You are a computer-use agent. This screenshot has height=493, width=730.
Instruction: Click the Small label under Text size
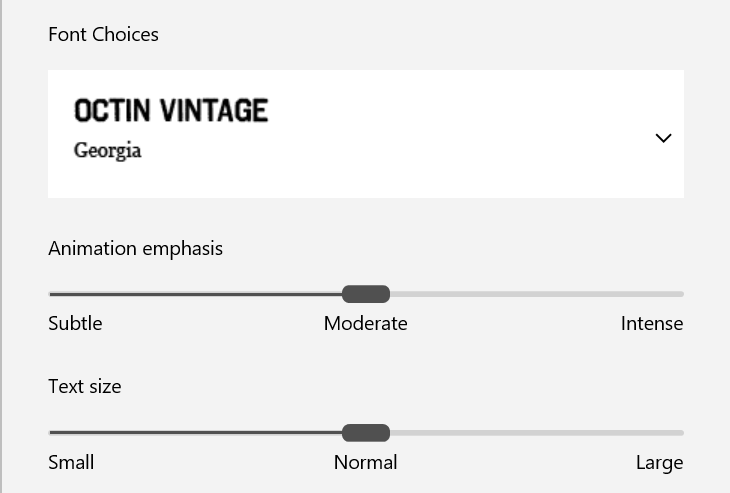[71, 463]
